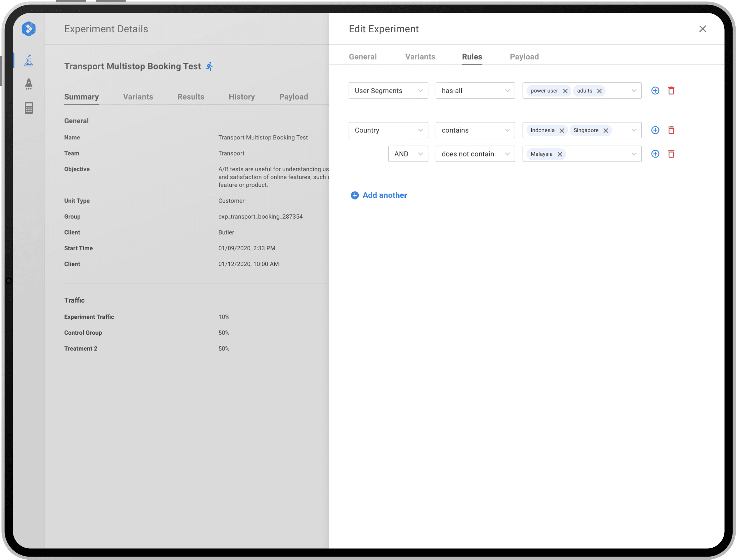Delete the User Segments rule

tap(671, 91)
